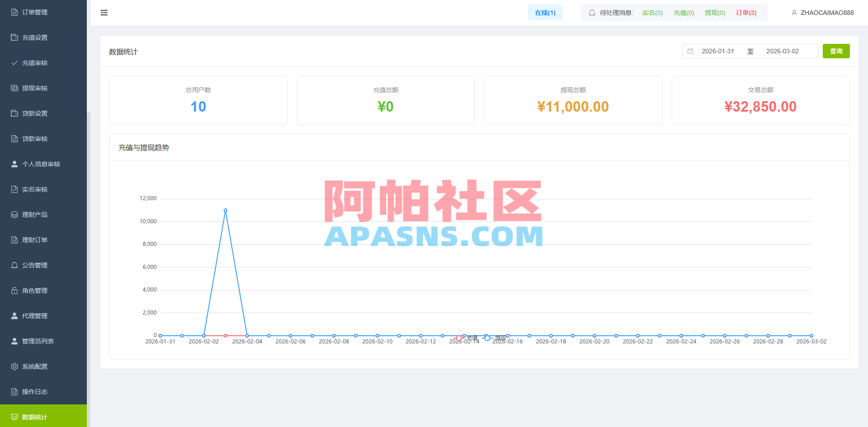Viewport: 868px width, 427px height.
Task: Click end date field 2026-03-02
Action: (783, 51)
